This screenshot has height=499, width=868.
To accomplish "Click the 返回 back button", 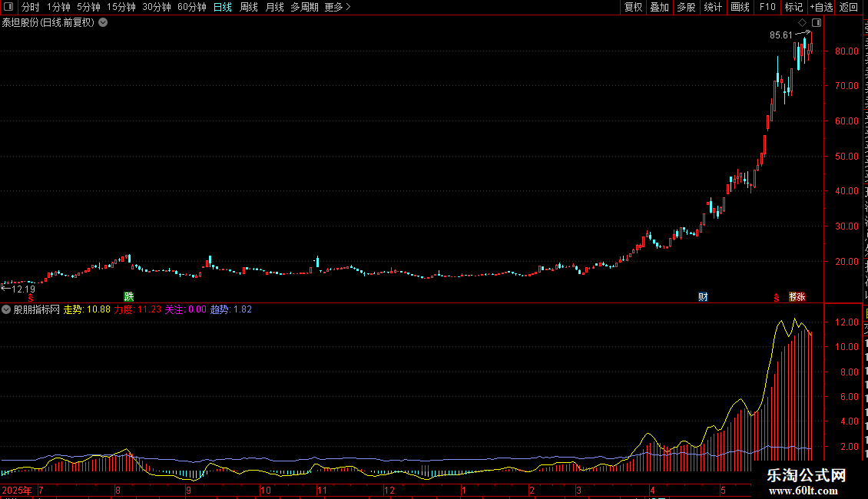I will click(x=849, y=7).
